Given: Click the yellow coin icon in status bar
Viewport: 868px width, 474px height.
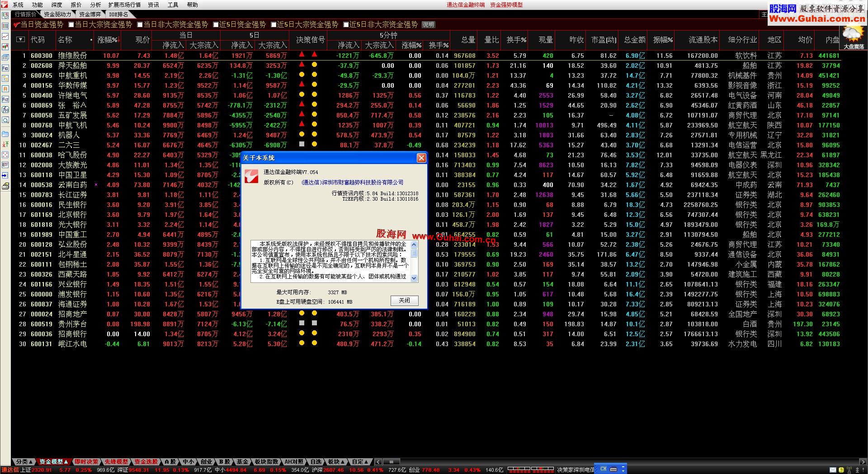Looking at the screenshot, I should coord(841,470).
